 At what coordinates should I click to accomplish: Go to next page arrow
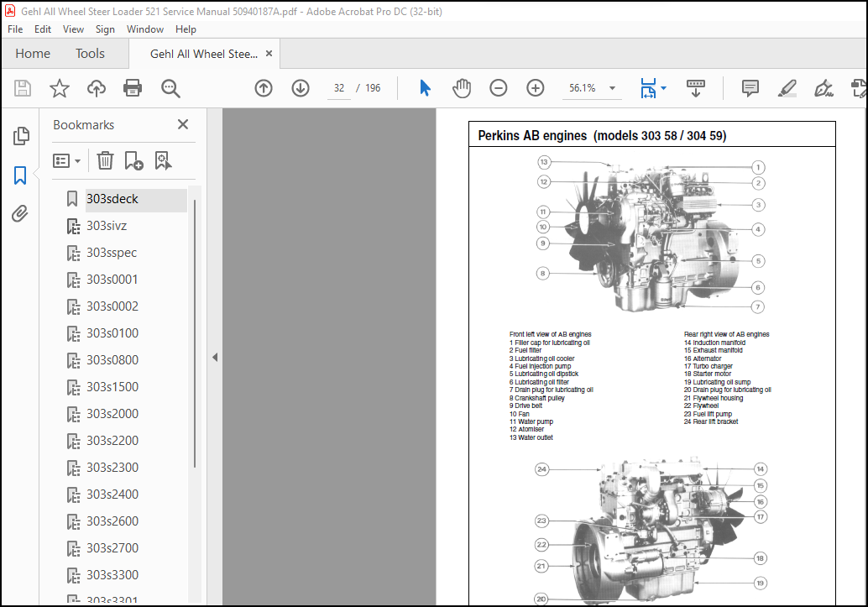301,88
